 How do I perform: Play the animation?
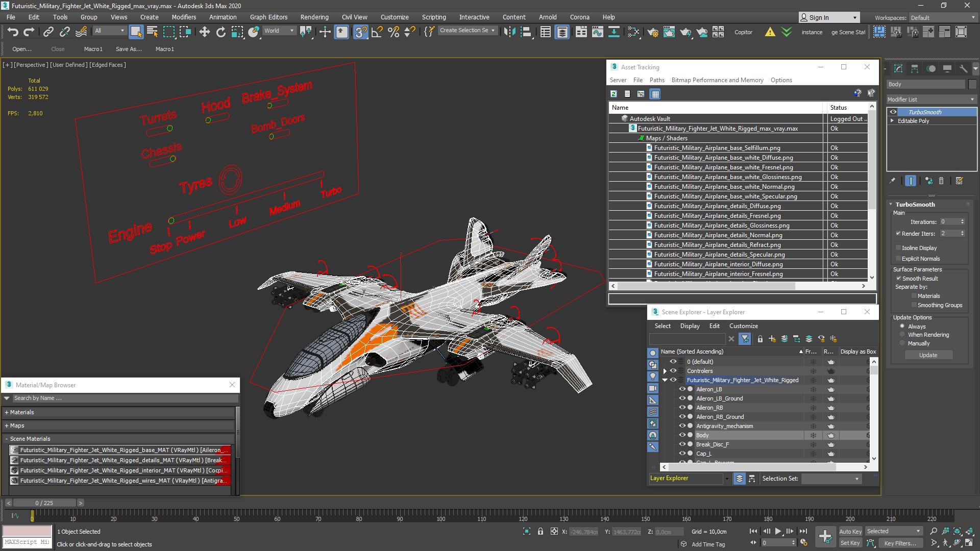pos(778,531)
